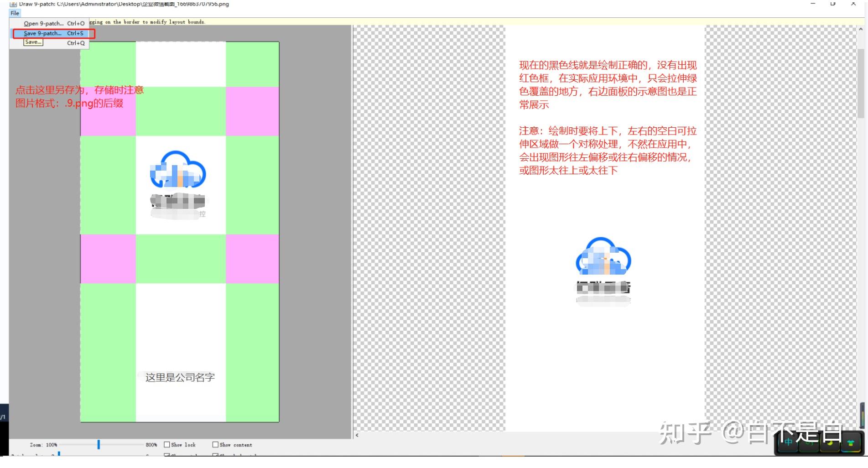Toggle the "Show bad patches" checkbox at bottom edge
Image resolution: width=868 pixels, height=468 pixels.
[215, 455]
